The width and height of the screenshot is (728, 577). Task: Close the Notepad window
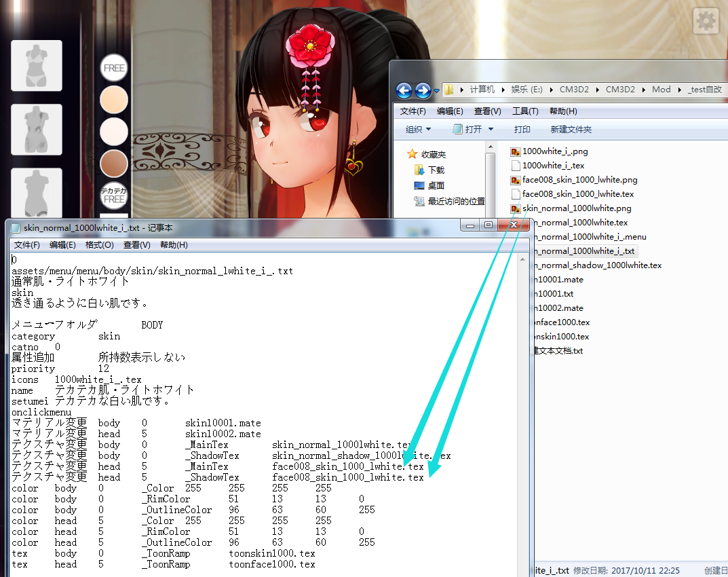(514, 225)
